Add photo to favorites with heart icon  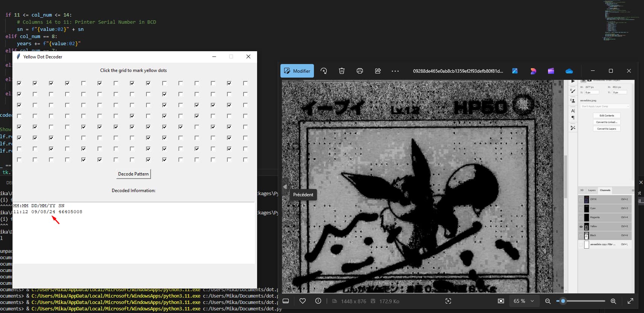pyautogui.click(x=303, y=301)
